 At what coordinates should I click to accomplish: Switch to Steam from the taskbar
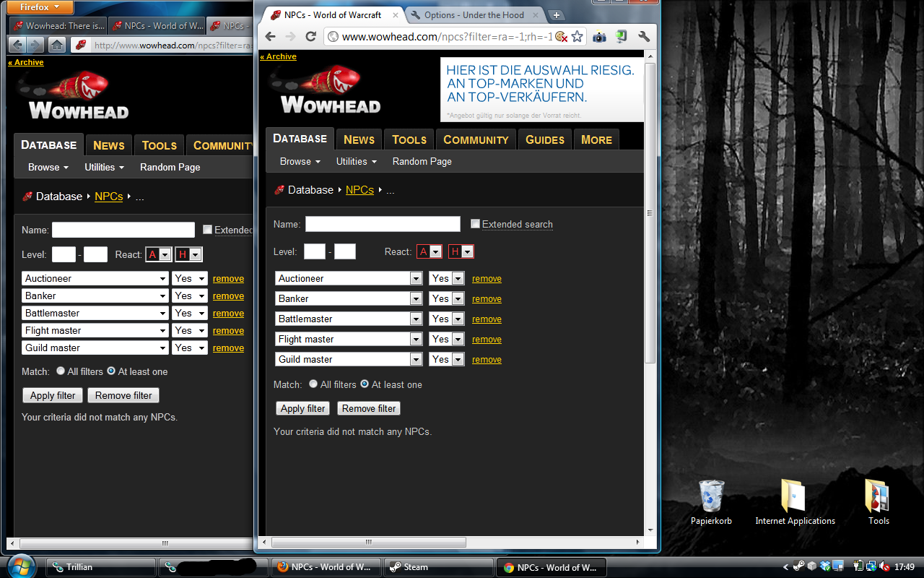tap(438, 567)
